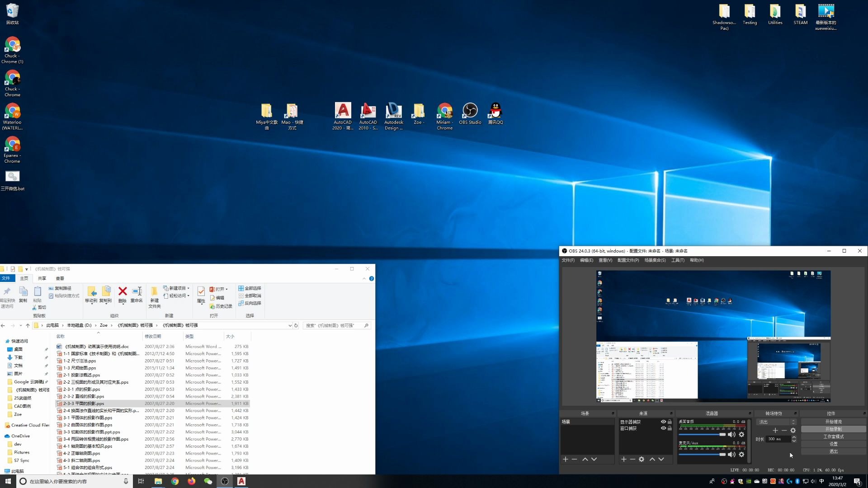Open 麦克风/Aux audio settings gear
Viewport: 868px width, 488px height.
pyautogui.click(x=741, y=455)
